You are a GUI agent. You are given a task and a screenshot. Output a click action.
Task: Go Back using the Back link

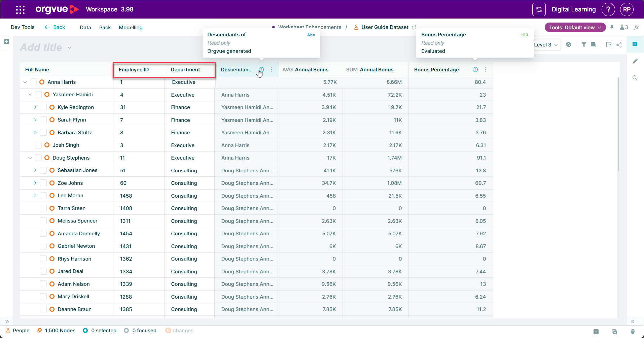(x=55, y=27)
